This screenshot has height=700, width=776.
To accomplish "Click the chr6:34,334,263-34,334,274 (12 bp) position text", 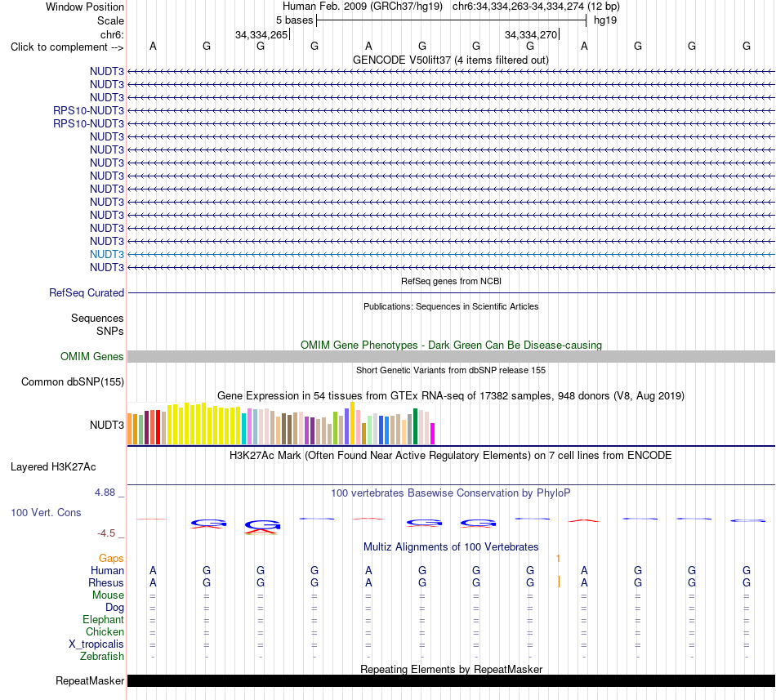I will pos(536,7).
